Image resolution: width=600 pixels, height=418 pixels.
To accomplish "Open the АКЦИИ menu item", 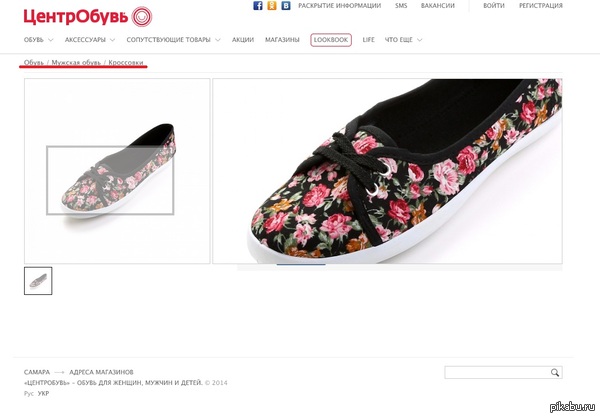I will pyautogui.click(x=242, y=40).
